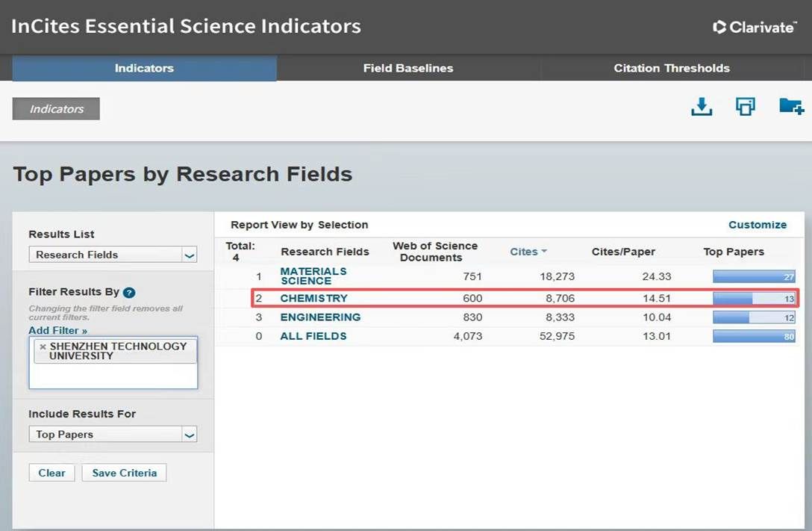Open the Results List dropdown
Viewport: 812px width, 531px height.
click(x=190, y=255)
